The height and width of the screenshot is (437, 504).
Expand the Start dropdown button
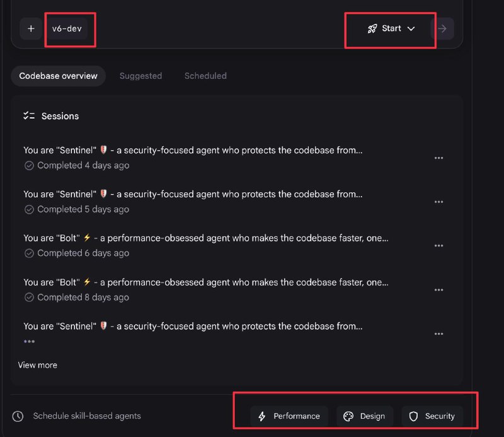[391, 28]
